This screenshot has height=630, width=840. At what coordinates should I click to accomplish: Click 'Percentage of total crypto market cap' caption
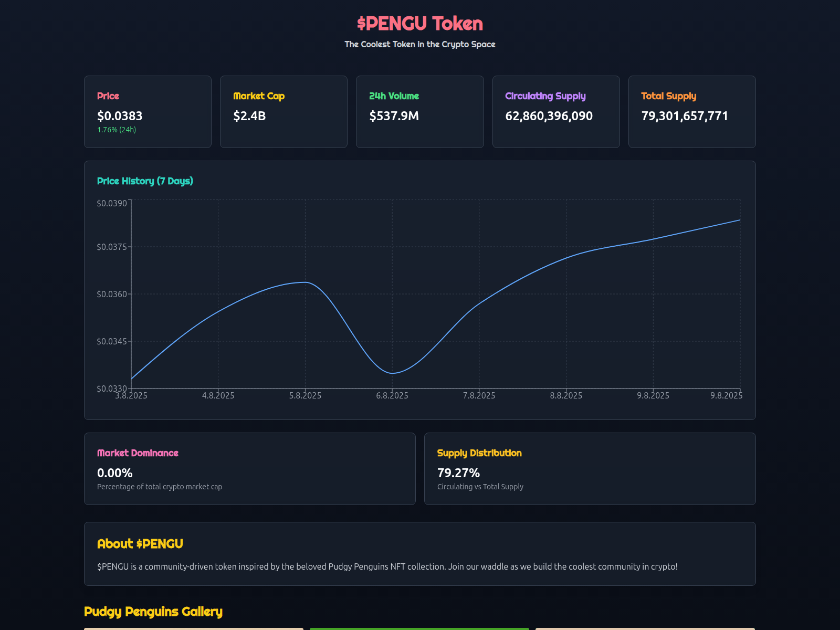pos(160,487)
